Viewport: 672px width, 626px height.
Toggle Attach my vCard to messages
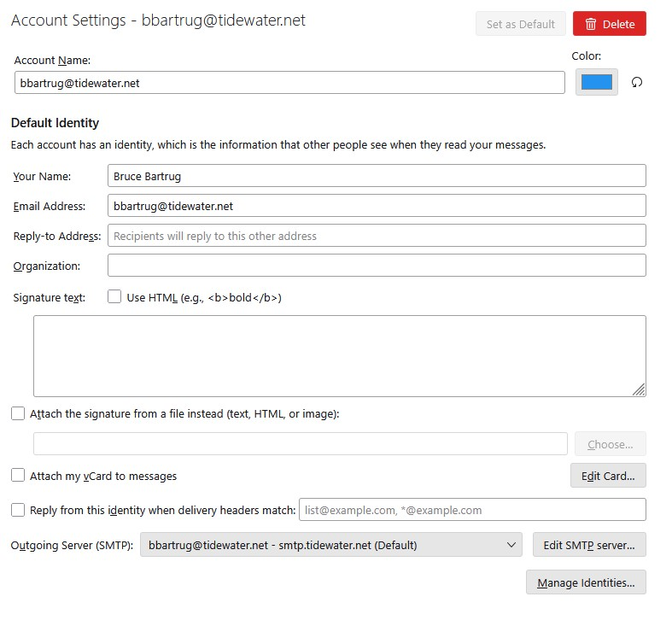(18, 476)
